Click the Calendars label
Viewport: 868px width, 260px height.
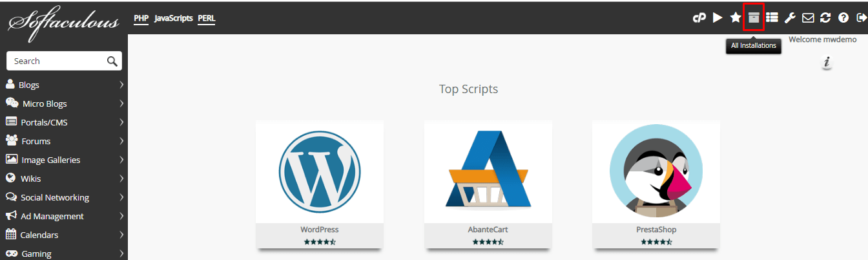[x=39, y=235]
